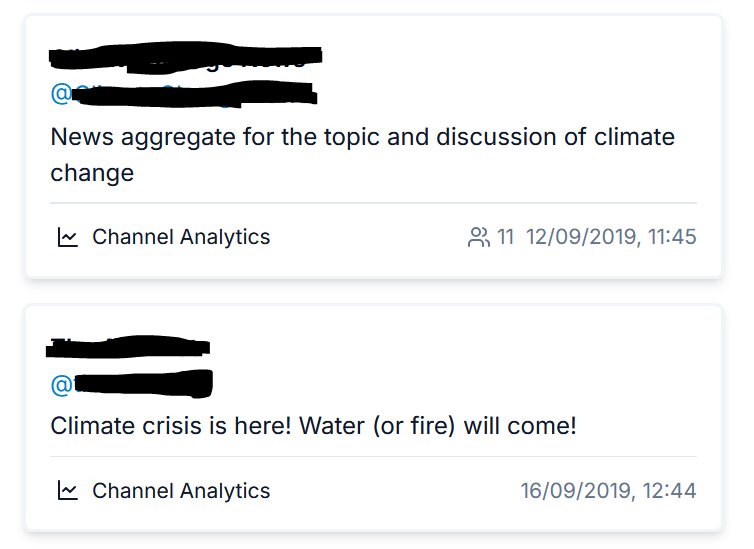Image resolution: width=754 pixels, height=549 pixels.
Task: Click the divider line above the second Channel Analytics
Action: pos(373,457)
